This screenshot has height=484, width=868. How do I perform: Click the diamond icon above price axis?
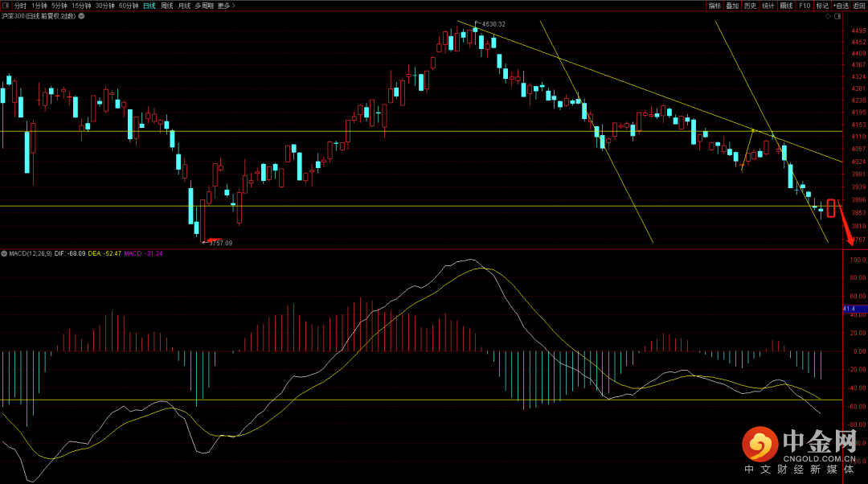click(828, 16)
